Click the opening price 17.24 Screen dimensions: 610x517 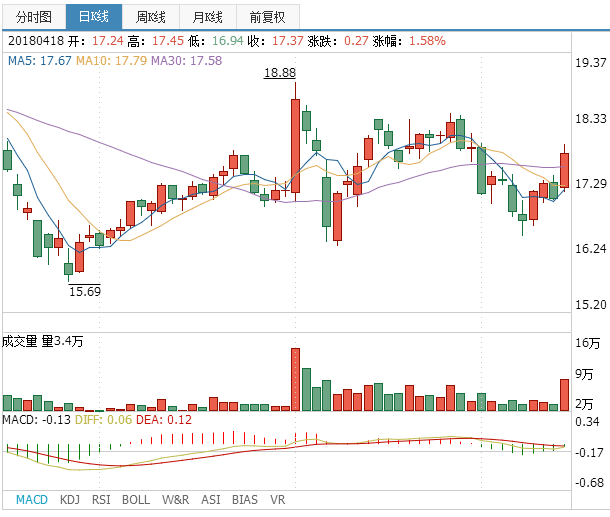click(x=108, y=41)
